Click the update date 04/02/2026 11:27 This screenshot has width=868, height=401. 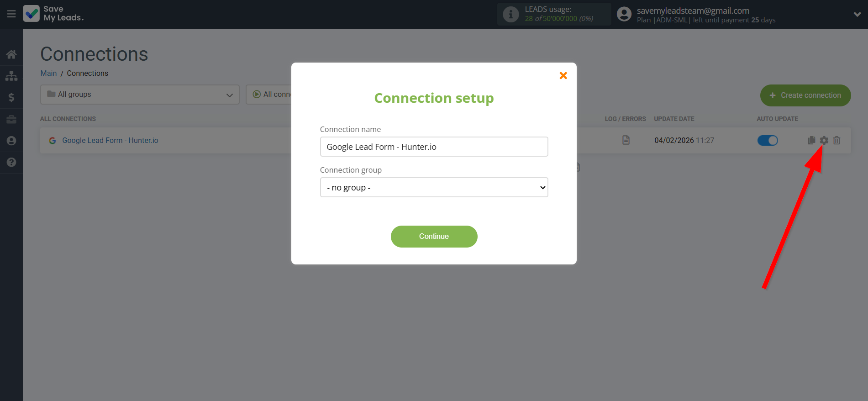point(684,140)
